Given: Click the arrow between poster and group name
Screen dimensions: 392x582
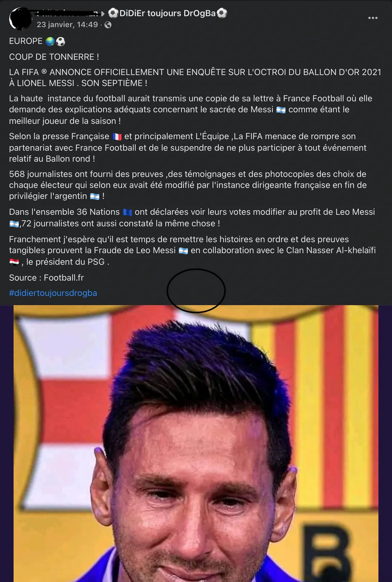Looking at the screenshot, I should coord(103,14).
